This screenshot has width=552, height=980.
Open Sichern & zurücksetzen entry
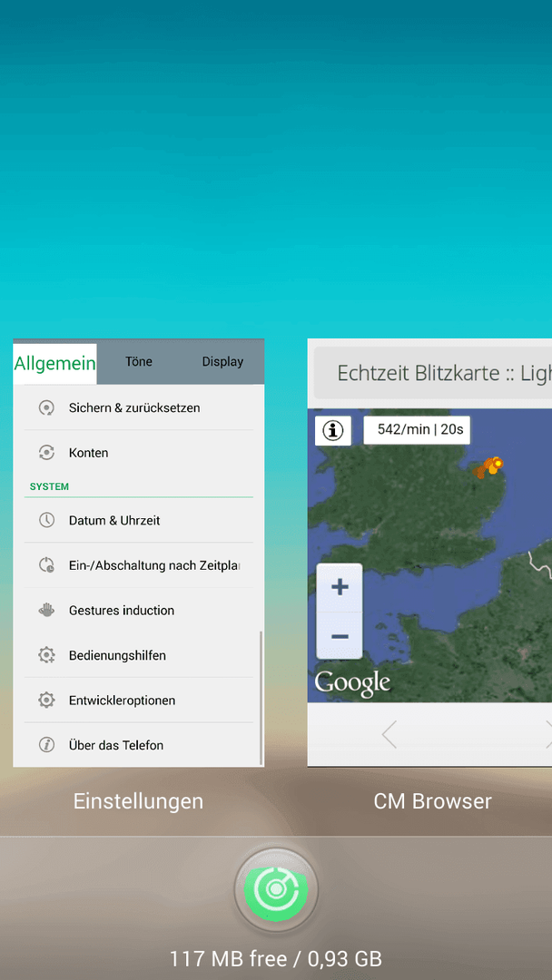pos(139,407)
